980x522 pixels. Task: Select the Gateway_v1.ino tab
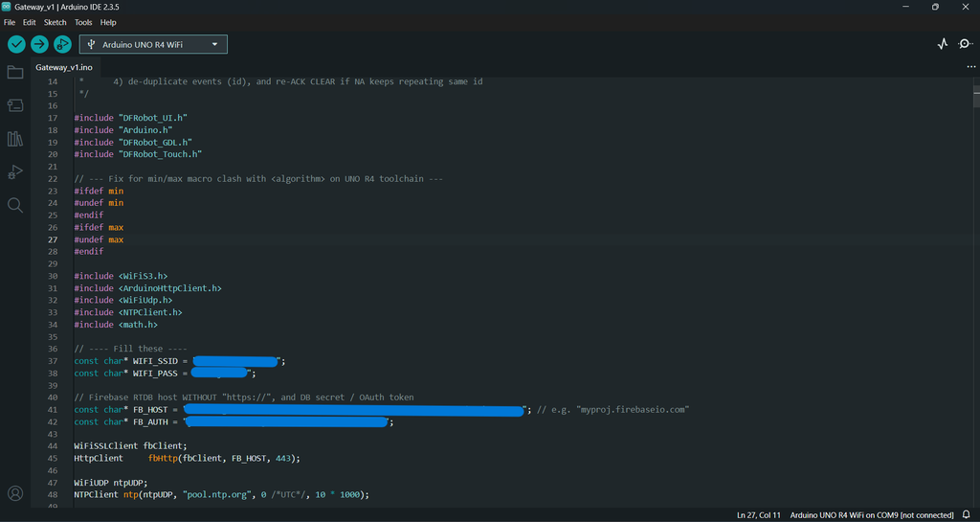[x=64, y=67]
